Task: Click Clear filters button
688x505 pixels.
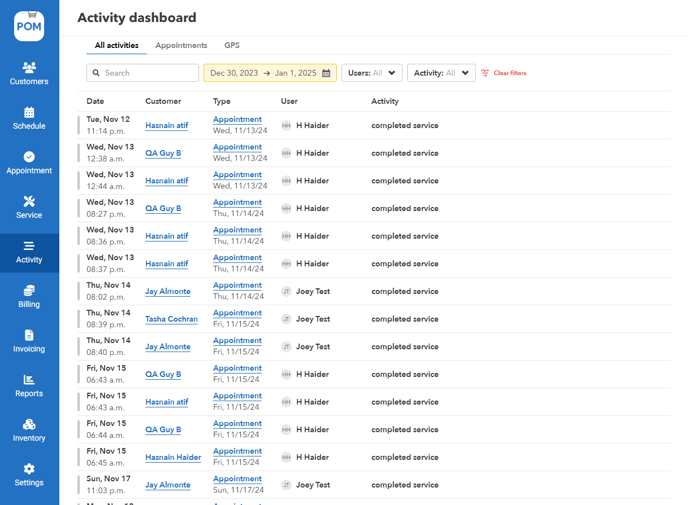Action: coord(504,73)
